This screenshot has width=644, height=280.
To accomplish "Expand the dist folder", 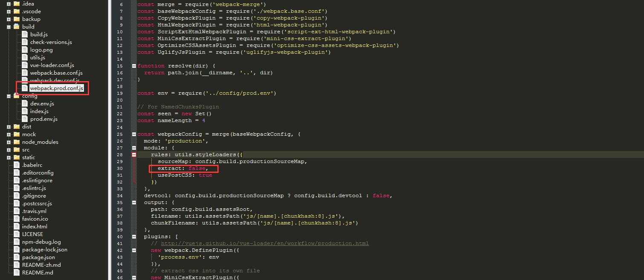I will [x=9, y=127].
